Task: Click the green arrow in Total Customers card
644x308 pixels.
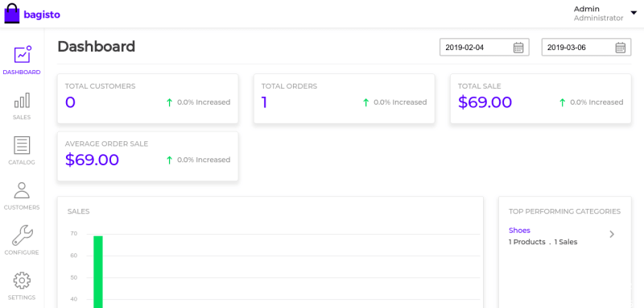Action: 169,102
